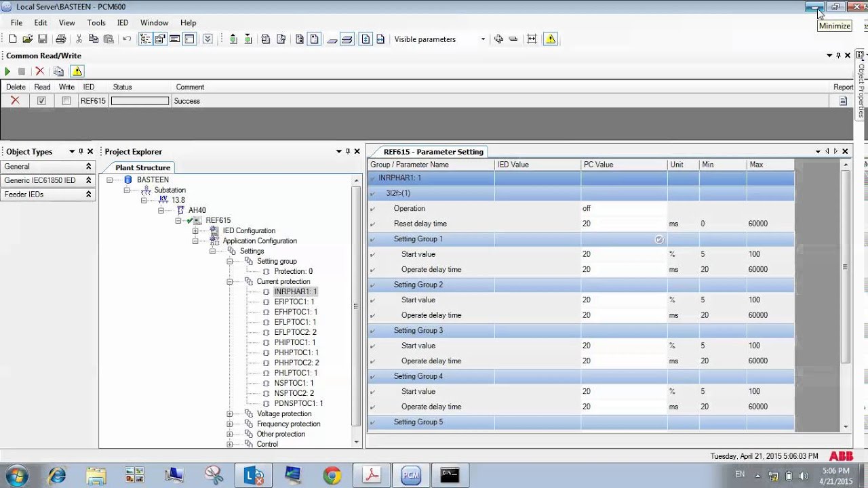Viewport: 868px width, 488px height.
Task: Expand the IED Configuration tree node
Action: [x=195, y=230]
